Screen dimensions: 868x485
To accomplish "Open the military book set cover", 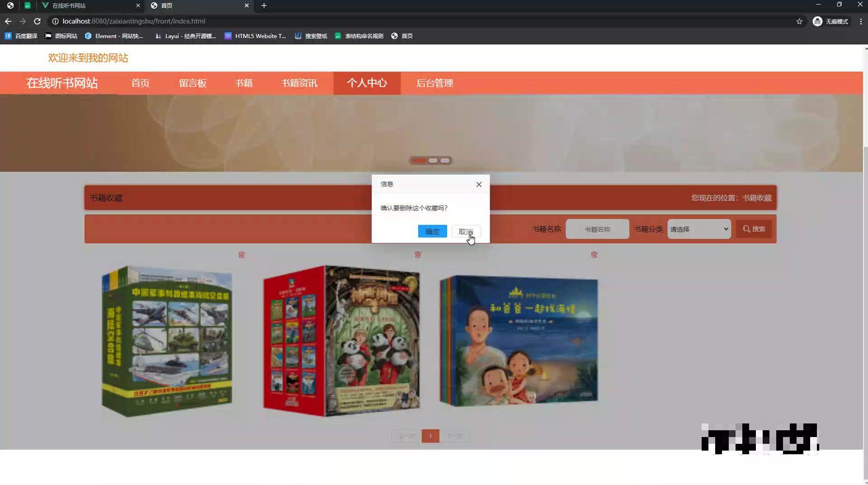I will 167,341.
